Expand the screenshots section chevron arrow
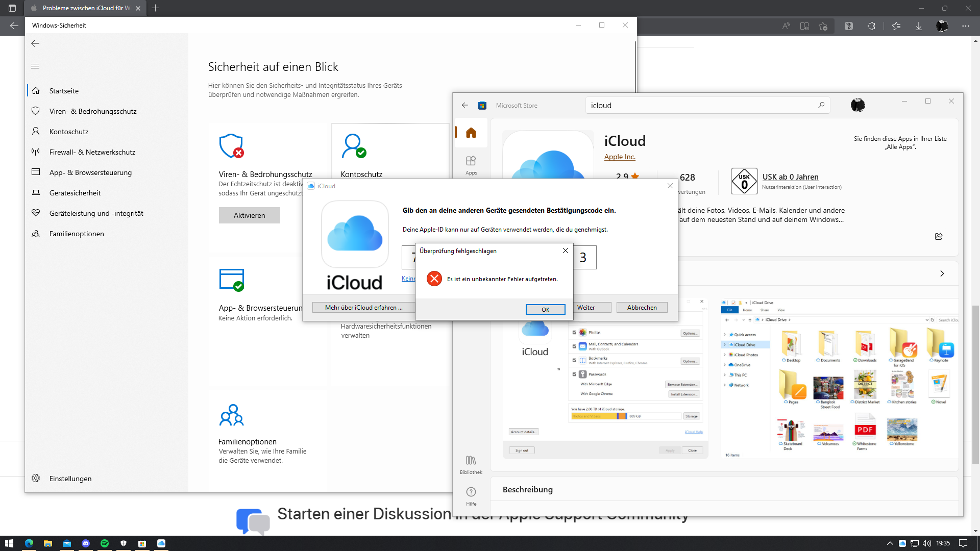 (942, 273)
